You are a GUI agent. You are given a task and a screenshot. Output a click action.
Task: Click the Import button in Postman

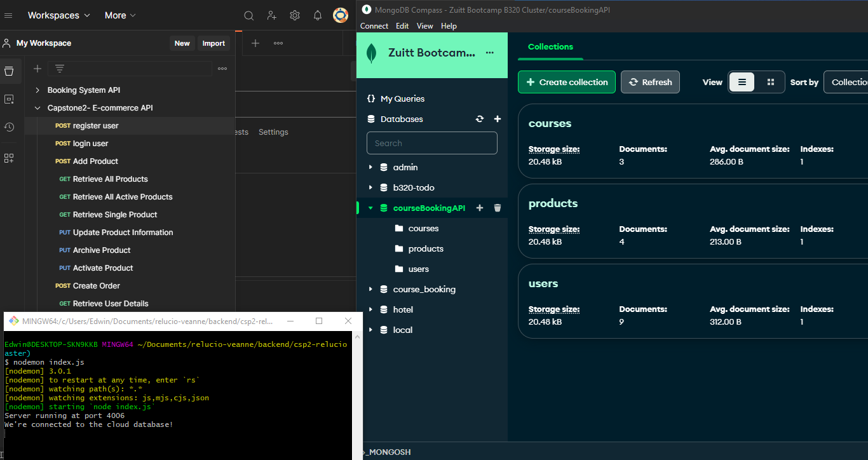214,43
